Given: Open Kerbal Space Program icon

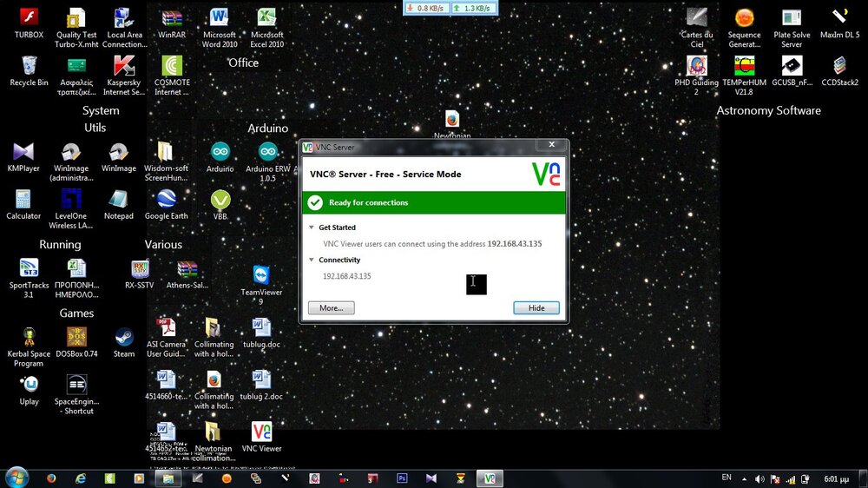Looking at the screenshot, I should (x=29, y=338).
